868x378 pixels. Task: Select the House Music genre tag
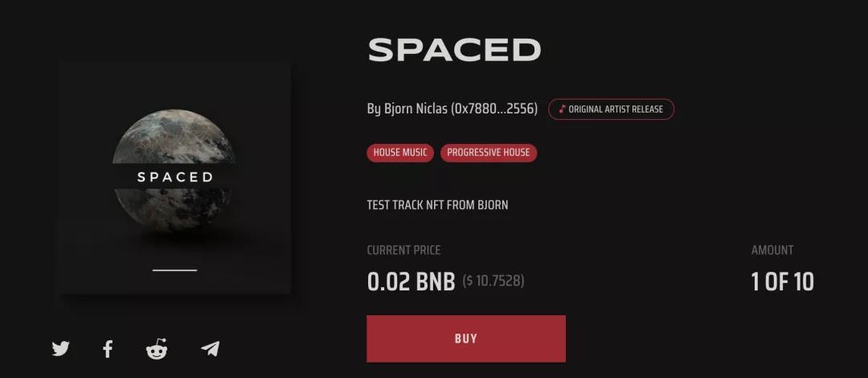click(x=400, y=153)
